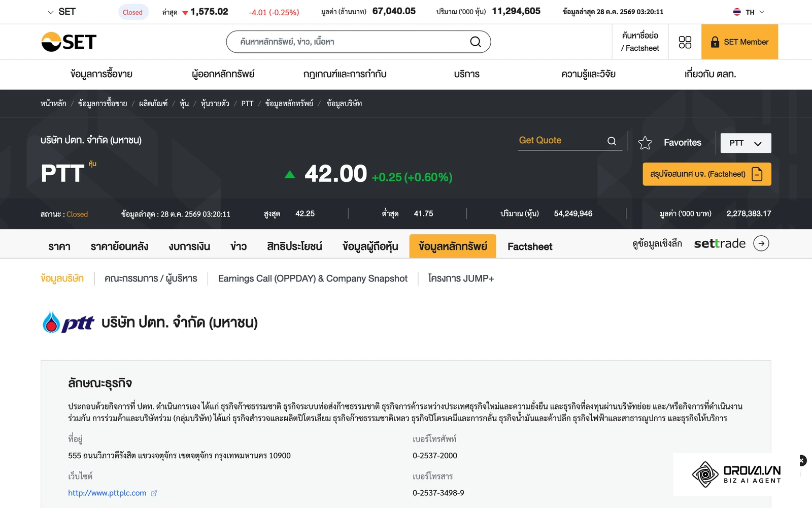This screenshot has height=508, width=812.
Task: Click the SET logo in header
Action: [69, 42]
